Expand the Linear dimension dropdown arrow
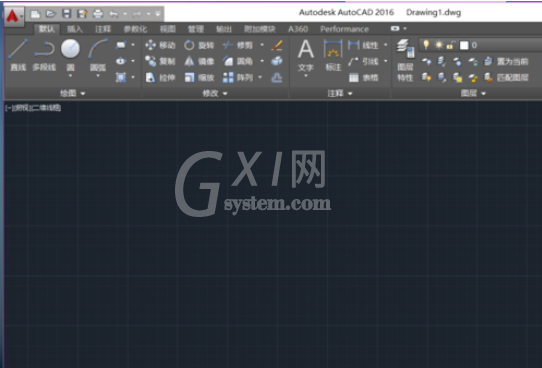Screen dimensions: 542x368 pos(385,45)
